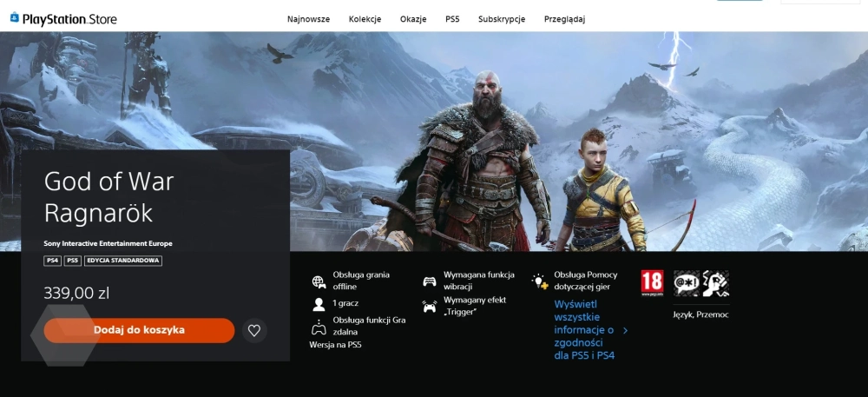Click the single player person icon

tap(319, 305)
